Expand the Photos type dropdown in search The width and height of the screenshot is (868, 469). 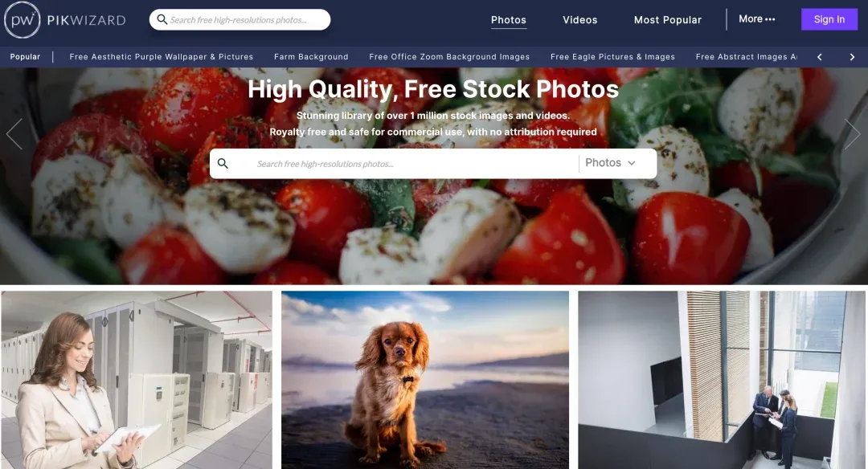[611, 162]
